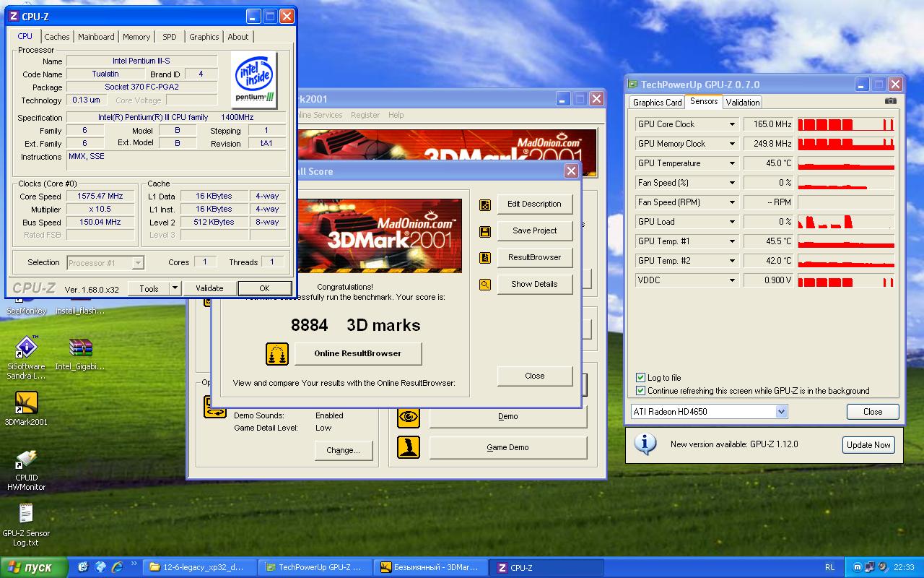Screen dimensions: 924x578
Task: Open the About tab in CPU-Z
Action: (238, 37)
